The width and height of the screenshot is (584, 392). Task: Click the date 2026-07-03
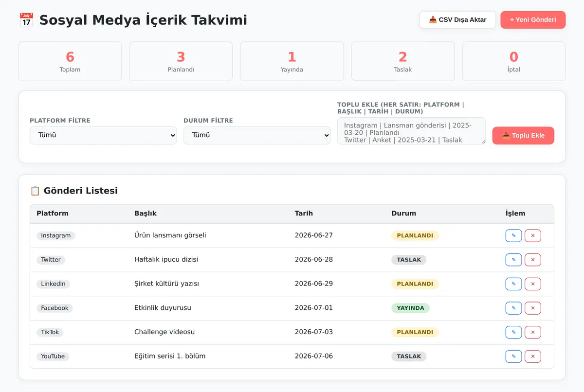click(x=314, y=332)
